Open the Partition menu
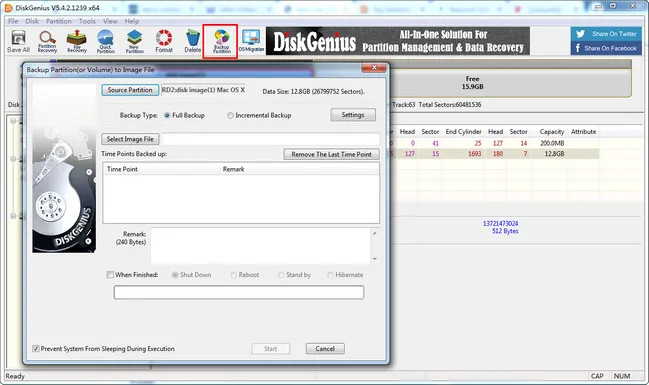Image resolution: width=649 pixels, height=385 pixels. (x=58, y=21)
